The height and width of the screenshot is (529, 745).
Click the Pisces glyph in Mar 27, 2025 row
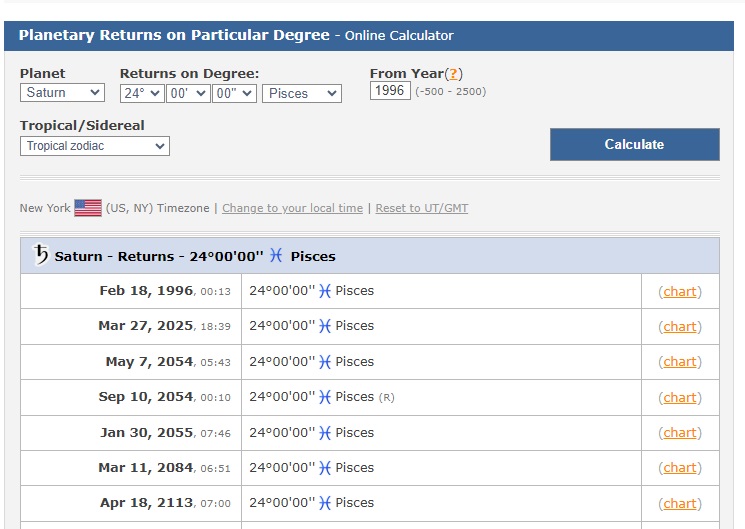(x=324, y=326)
